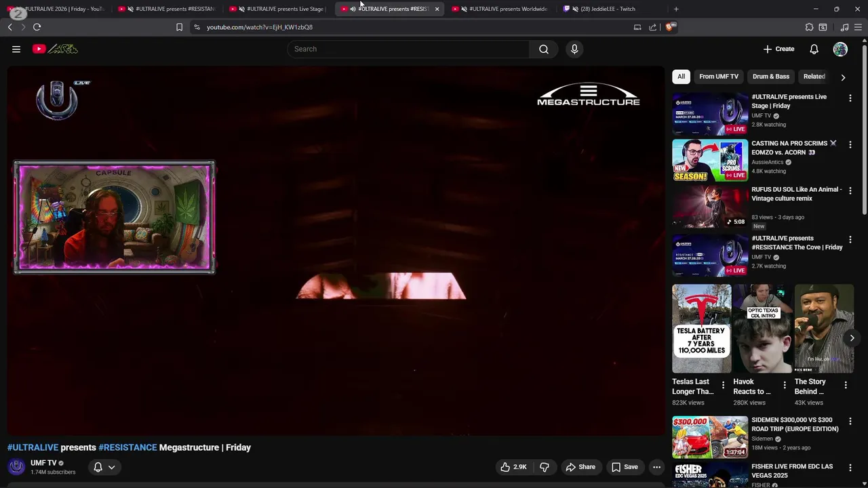Open options for RESISTANCE The Cove video
Screen dimensions: 868x488
pos(850,240)
